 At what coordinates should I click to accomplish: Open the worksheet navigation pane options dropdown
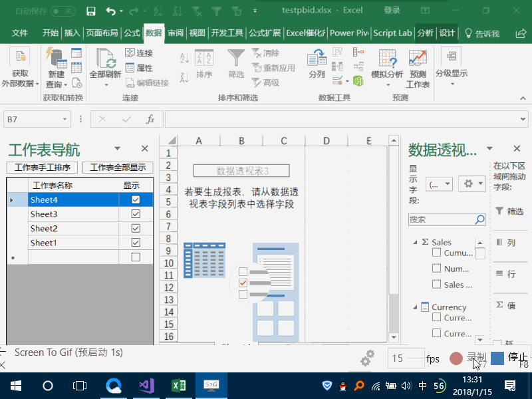118,148
